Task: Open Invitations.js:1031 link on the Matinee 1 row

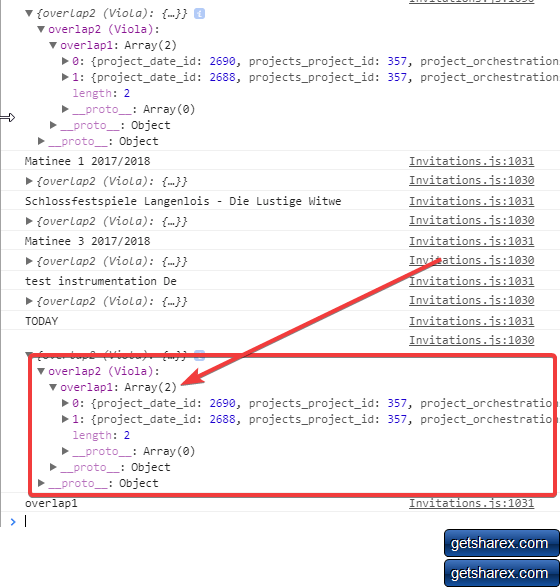Action: pos(471,161)
